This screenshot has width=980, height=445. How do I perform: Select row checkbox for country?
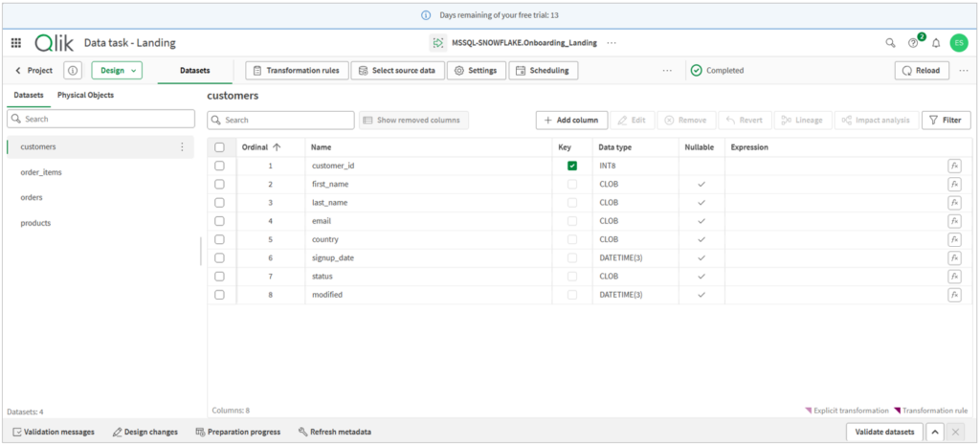point(219,239)
